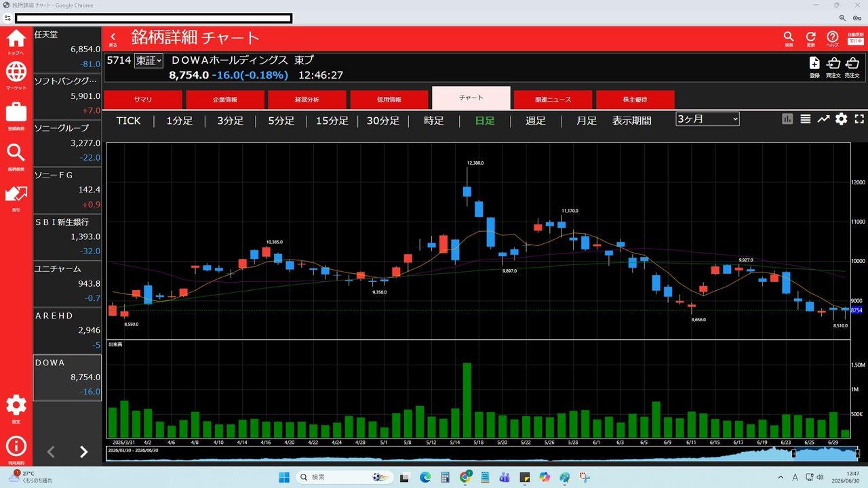868x488 pixels.
Task: Select 3分足 chart interval
Action: coord(230,121)
